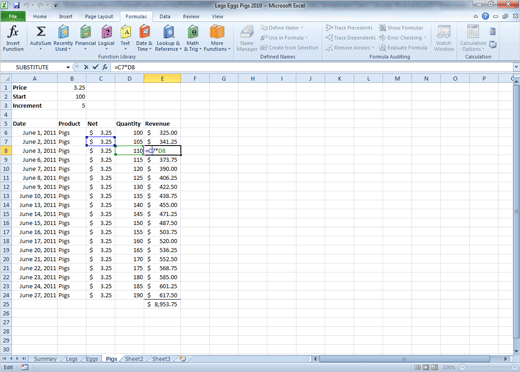Switch to Page Break Preview in status bar
This screenshot has height=372, width=520.
point(434,367)
